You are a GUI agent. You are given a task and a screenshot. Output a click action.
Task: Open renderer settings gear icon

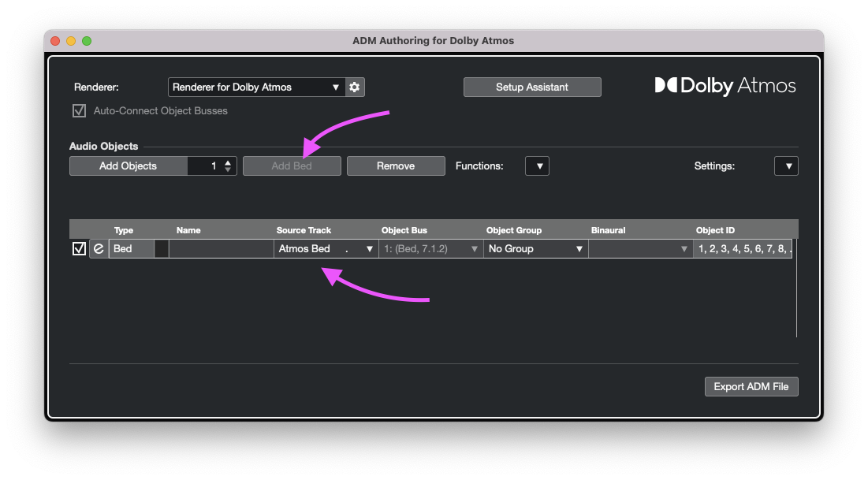[x=355, y=87]
